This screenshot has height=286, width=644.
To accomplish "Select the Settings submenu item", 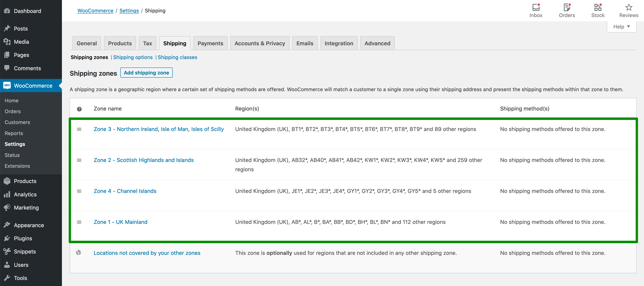I will (x=15, y=144).
